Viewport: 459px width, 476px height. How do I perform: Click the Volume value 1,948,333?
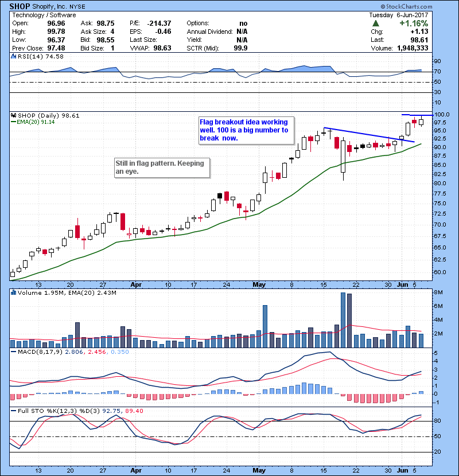[413, 48]
